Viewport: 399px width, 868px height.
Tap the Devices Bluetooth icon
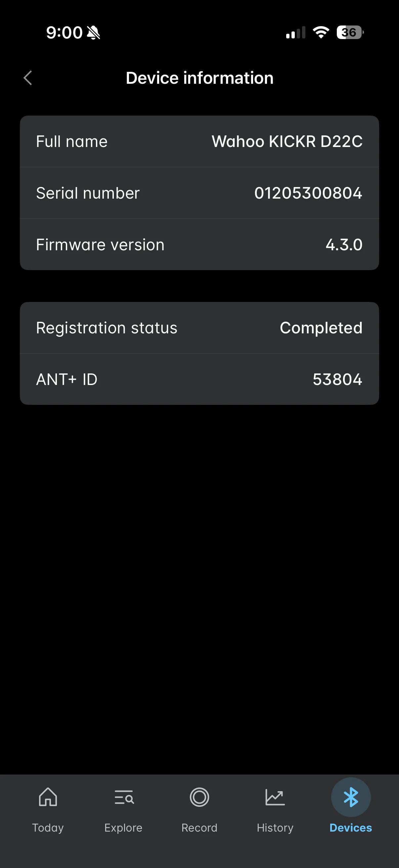click(350, 797)
